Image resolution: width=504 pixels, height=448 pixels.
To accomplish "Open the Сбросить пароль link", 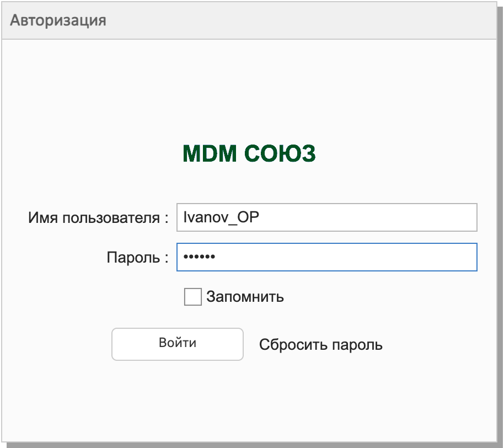I will pos(320,345).
